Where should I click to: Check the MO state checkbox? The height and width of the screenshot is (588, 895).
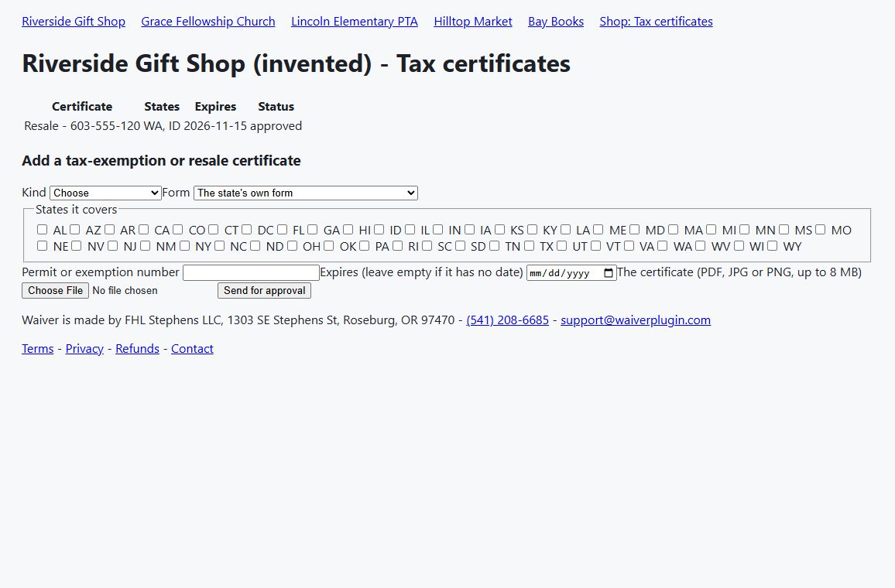[x=820, y=229]
